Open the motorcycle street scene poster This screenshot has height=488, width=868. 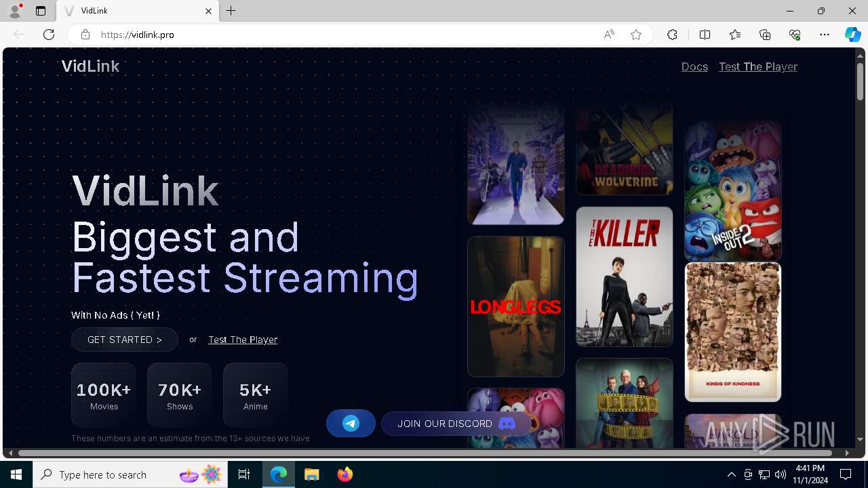click(x=516, y=164)
